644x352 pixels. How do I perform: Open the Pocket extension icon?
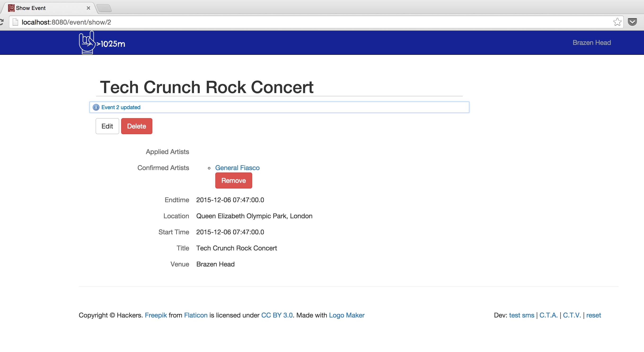tap(632, 22)
